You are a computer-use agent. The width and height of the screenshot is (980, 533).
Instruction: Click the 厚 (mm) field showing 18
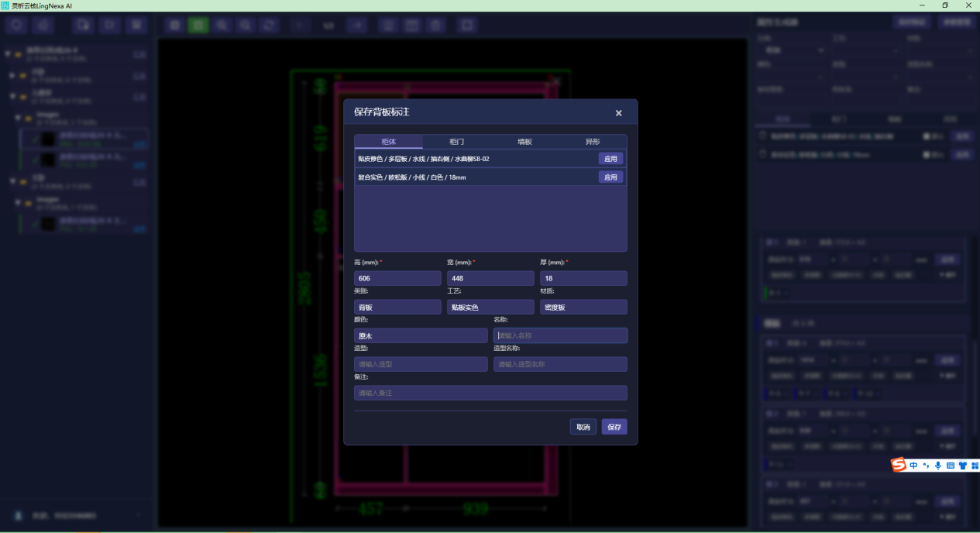(583, 278)
